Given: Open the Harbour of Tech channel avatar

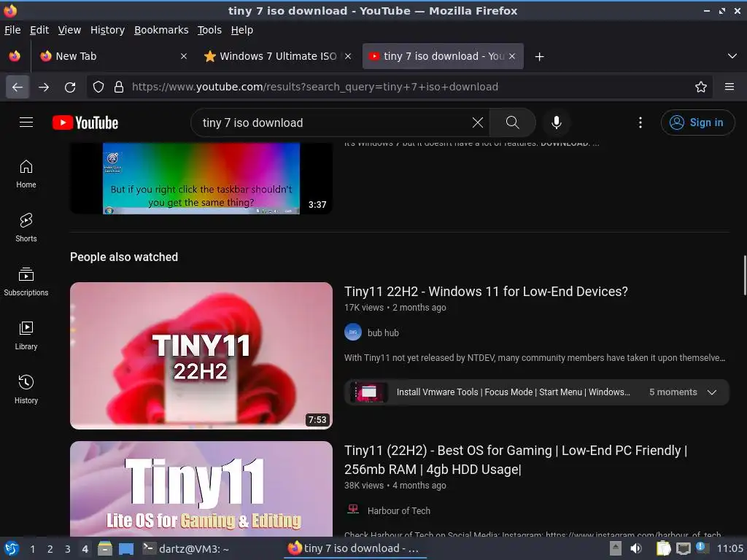Looking at the screenshot, I should pyautogui.click(x=353, y=510).
